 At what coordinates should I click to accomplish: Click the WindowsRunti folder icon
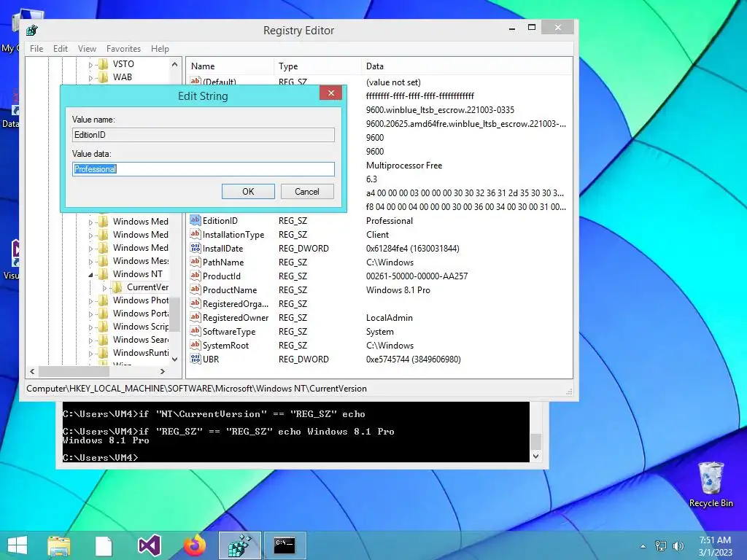point(104,353)
